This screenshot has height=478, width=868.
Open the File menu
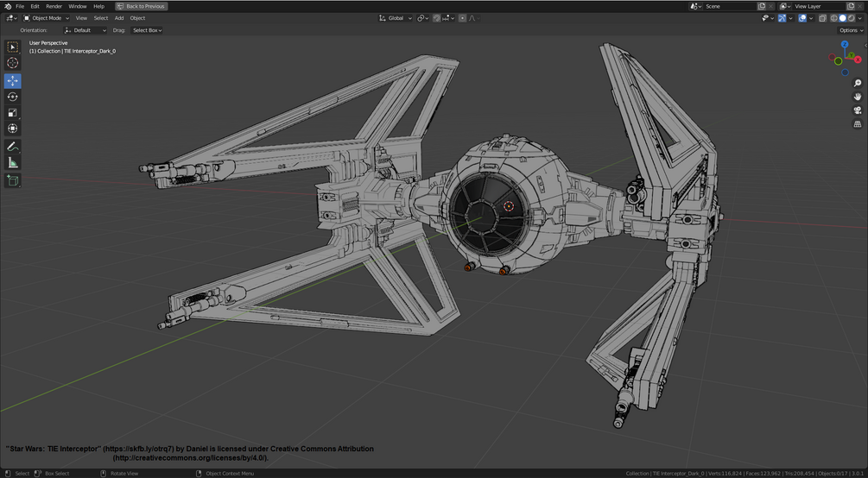pyautogui.click(x=20, y=6)
